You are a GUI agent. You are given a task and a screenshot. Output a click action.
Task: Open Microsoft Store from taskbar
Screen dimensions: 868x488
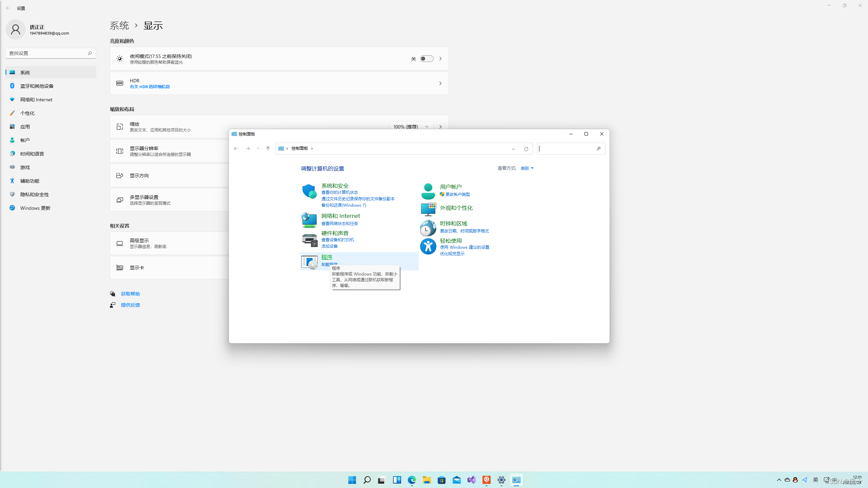(x=441, y=480)
